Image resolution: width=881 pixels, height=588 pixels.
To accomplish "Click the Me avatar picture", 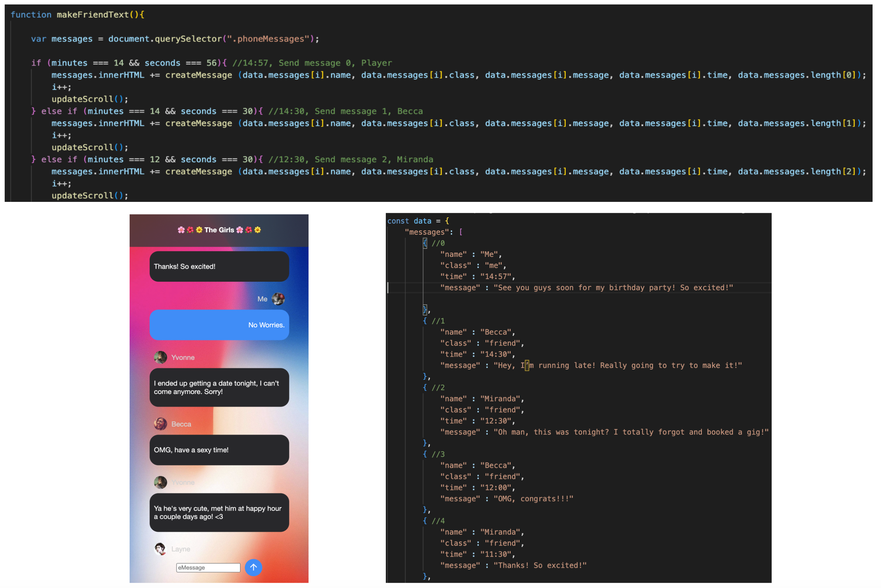I will [x=278, y=299].
